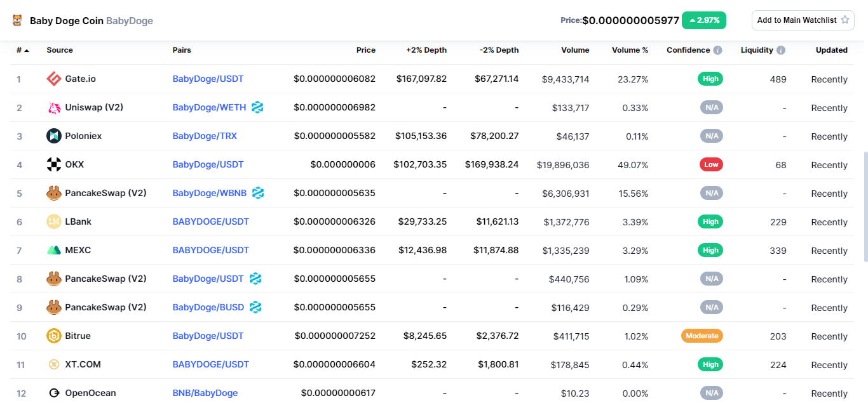Click the OKX exchange logo

pyautogui.click(x=54, y=164)
